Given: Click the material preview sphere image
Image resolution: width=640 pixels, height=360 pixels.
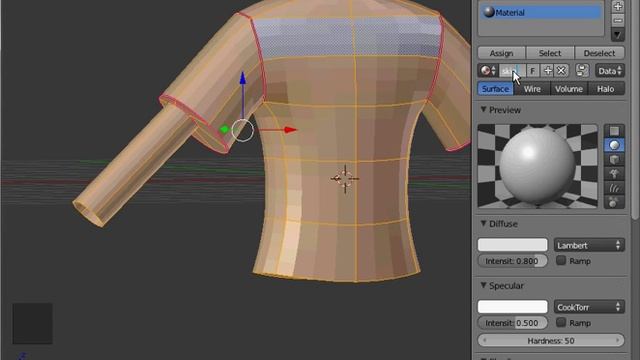Looking at the screenshot, I should 538,167.
